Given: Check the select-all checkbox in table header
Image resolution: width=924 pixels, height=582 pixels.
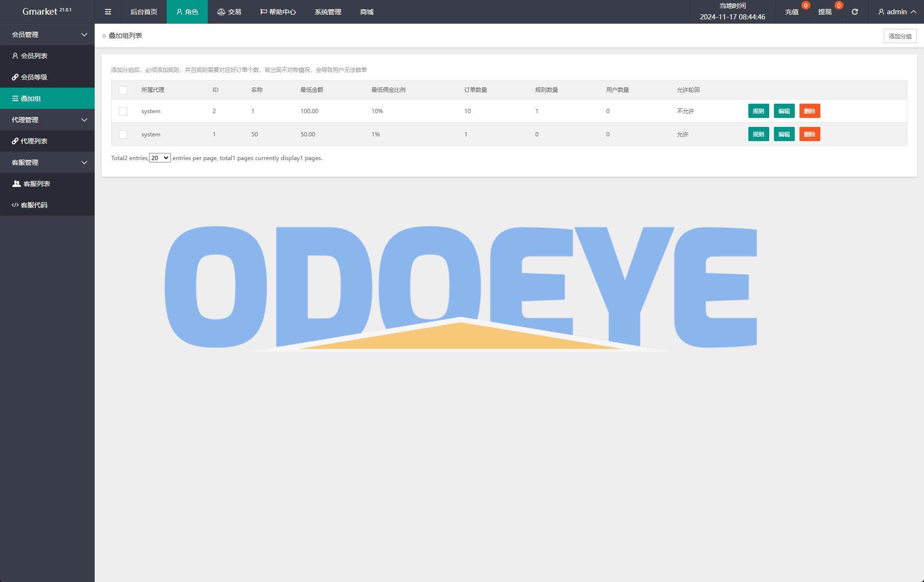Looking at the screenshot, I should point(123,90).
